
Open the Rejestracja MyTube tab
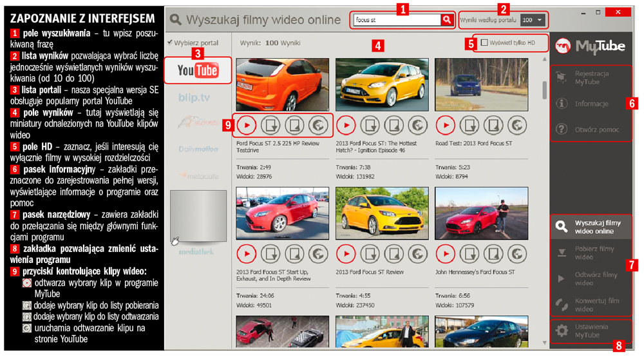pyautogui.click(x=591, y=78)
